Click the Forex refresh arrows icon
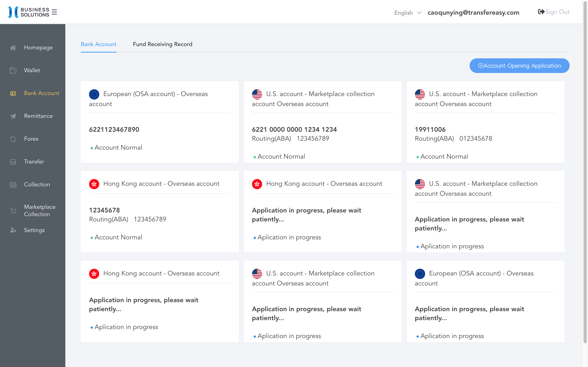The width and height of the screenshot is (588, 367). point(13,139)
